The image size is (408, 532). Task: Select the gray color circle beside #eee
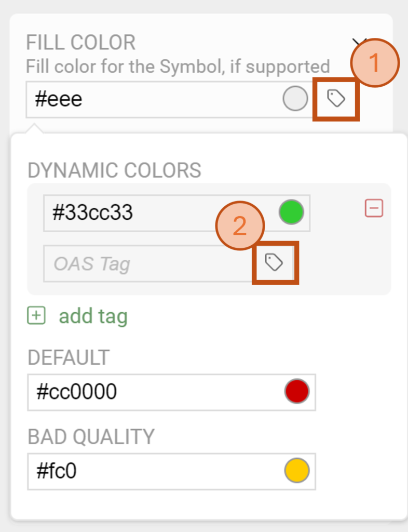coord(295,98)
